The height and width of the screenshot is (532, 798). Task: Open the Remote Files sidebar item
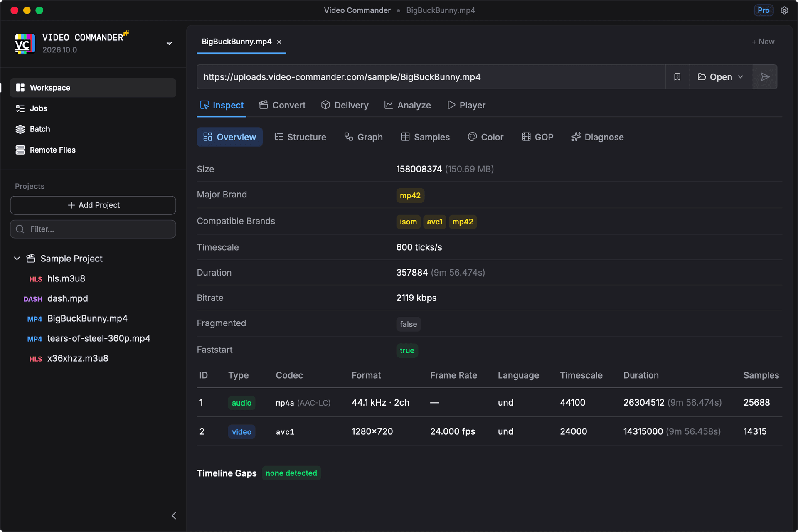(93, 150)
